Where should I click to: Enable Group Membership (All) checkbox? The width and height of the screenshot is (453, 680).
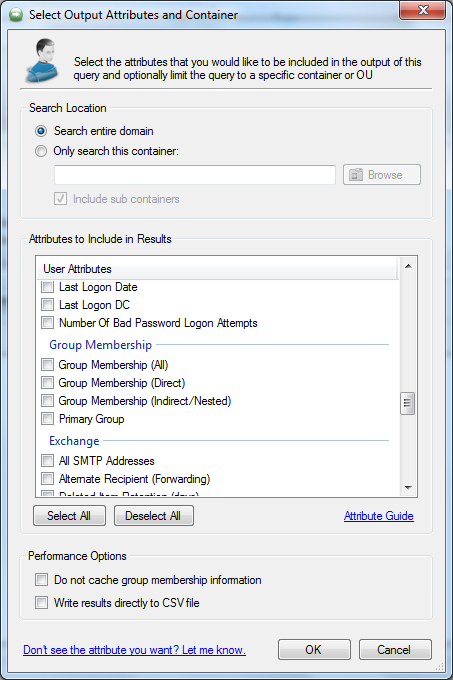point(48,365)
